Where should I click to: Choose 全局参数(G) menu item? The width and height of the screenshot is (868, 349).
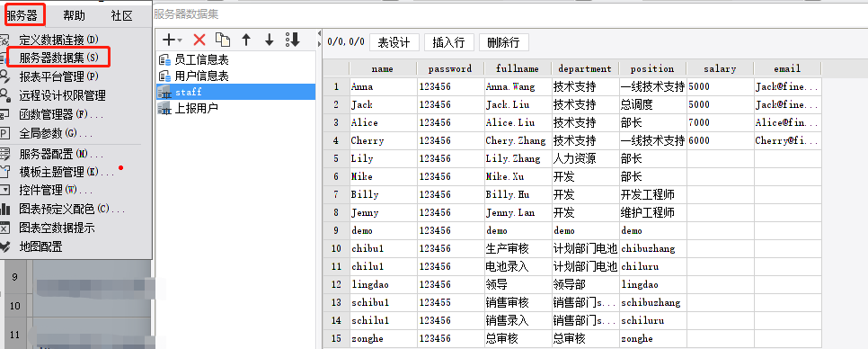(x=56, y=133)
